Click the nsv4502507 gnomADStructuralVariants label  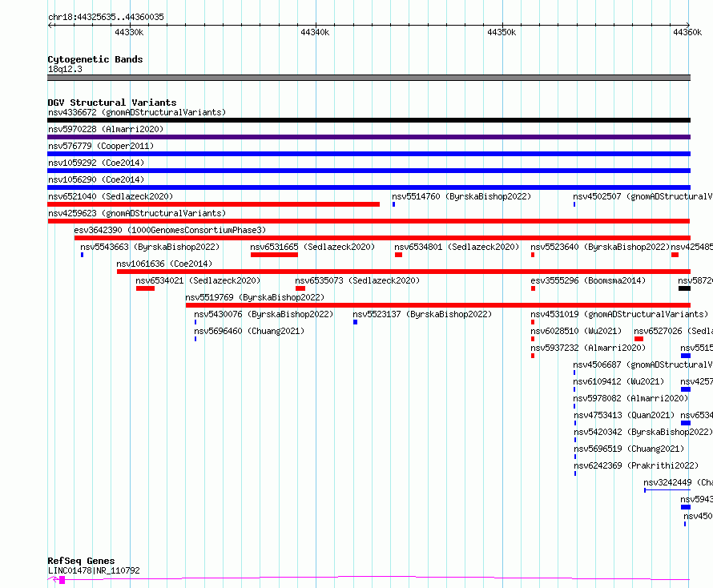point(643,196)
